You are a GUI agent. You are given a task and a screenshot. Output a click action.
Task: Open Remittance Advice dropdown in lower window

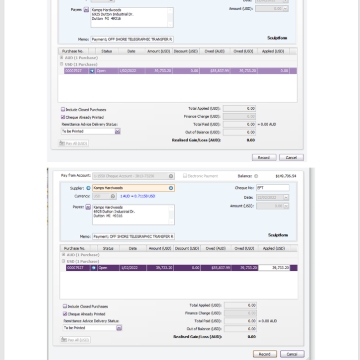point(119,328)
